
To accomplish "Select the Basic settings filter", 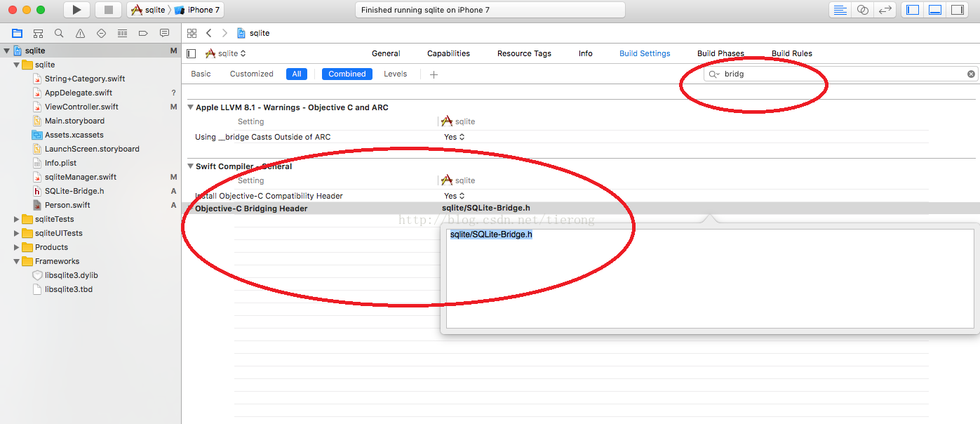I will (201, 74).
